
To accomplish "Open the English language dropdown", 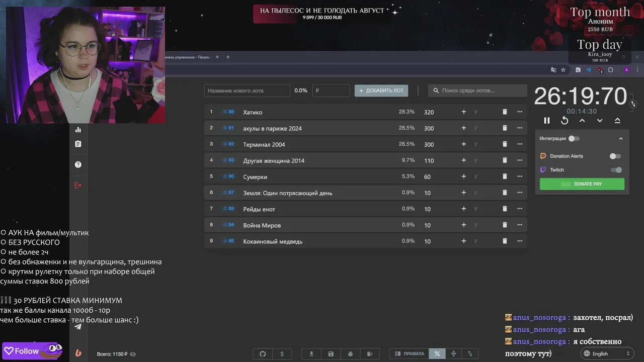I will coord(606,354).
